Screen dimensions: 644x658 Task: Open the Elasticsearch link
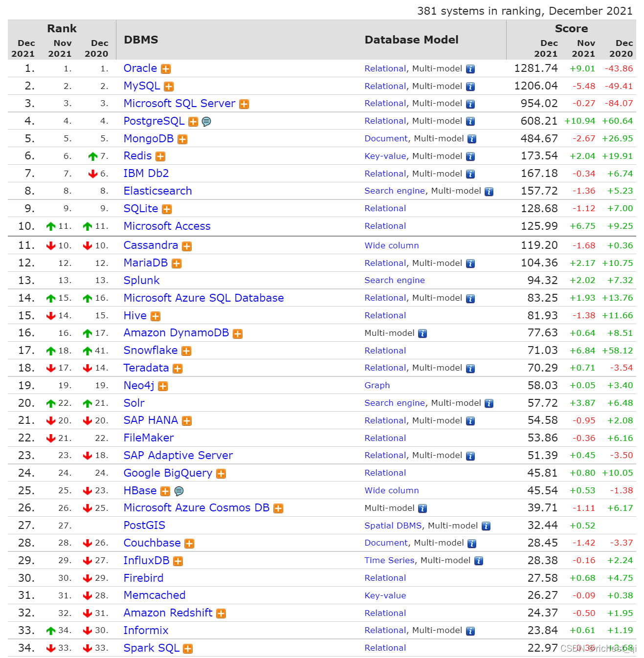157,191
